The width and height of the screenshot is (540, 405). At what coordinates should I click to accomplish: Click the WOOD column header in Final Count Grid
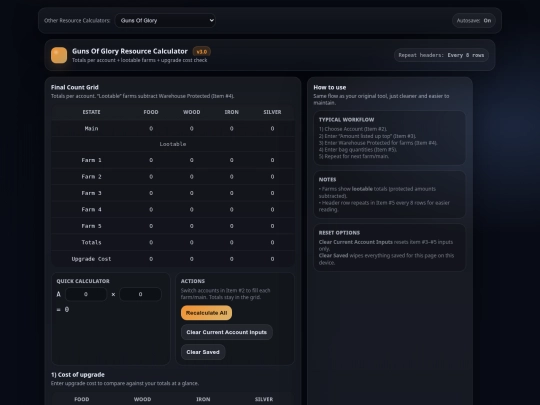[191, 112]
